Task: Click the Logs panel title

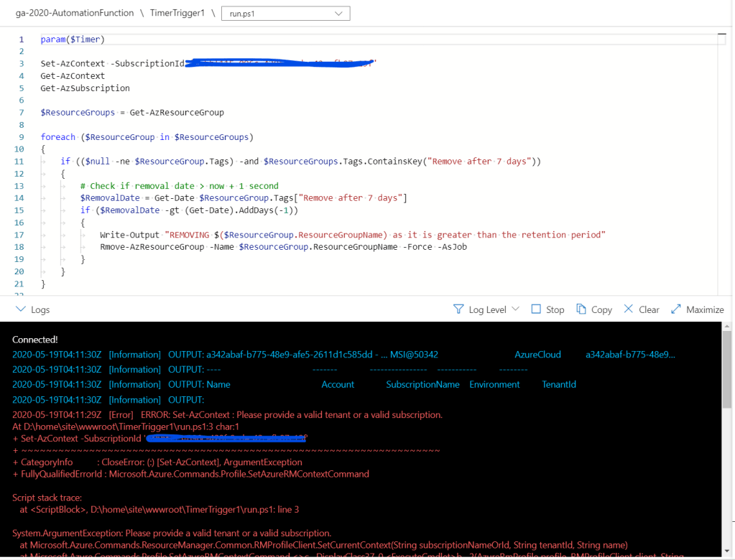Action: tap(40, 310)
